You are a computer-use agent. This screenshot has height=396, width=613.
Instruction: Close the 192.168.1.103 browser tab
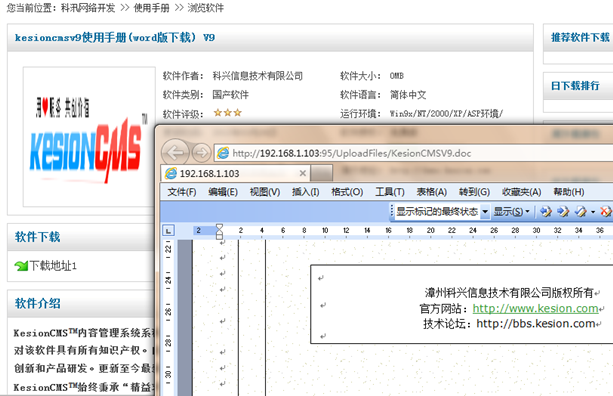(302, 173)
